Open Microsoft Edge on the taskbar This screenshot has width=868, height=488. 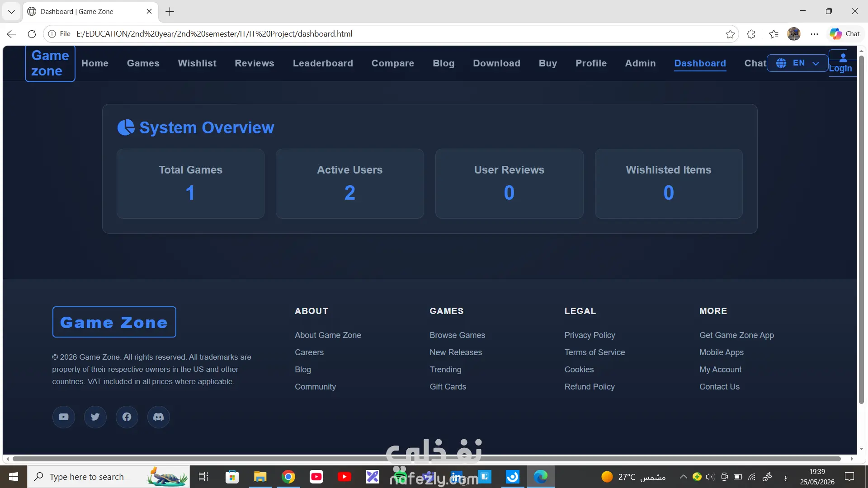pos(541,477)
